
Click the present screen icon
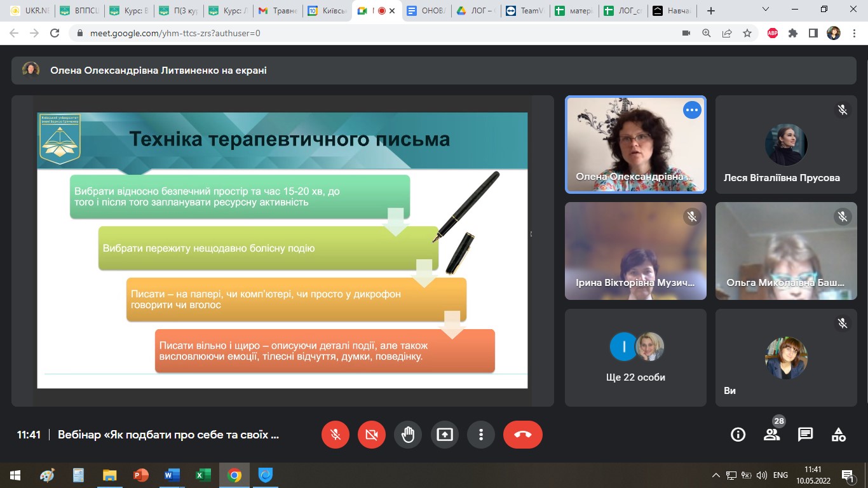[x=444, y=435]
